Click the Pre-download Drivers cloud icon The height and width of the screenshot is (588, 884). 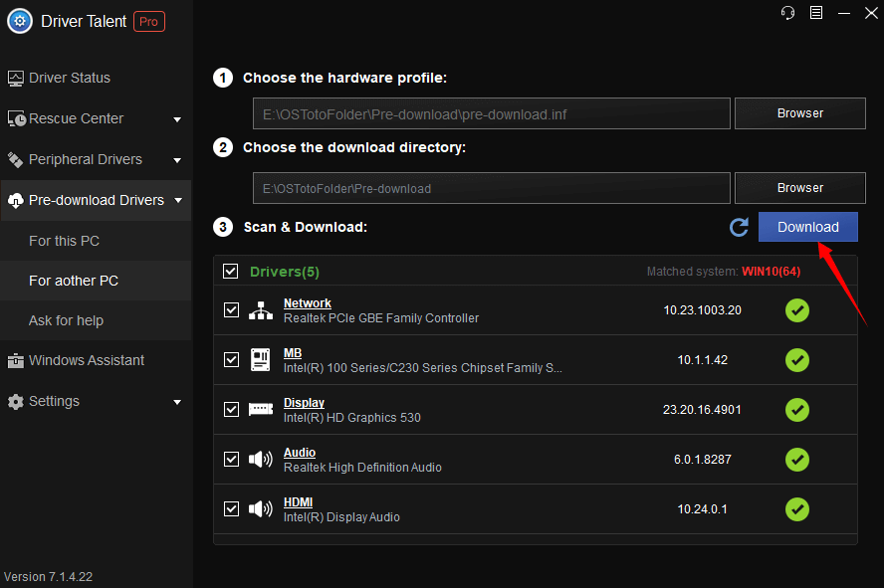click(x=15, y=201)
